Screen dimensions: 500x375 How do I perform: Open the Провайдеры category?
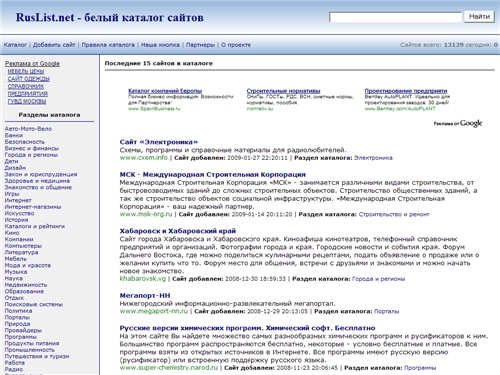23,330
